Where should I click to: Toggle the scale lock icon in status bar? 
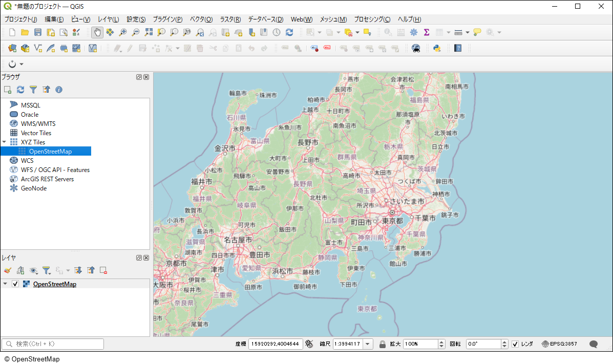point(383,344)
